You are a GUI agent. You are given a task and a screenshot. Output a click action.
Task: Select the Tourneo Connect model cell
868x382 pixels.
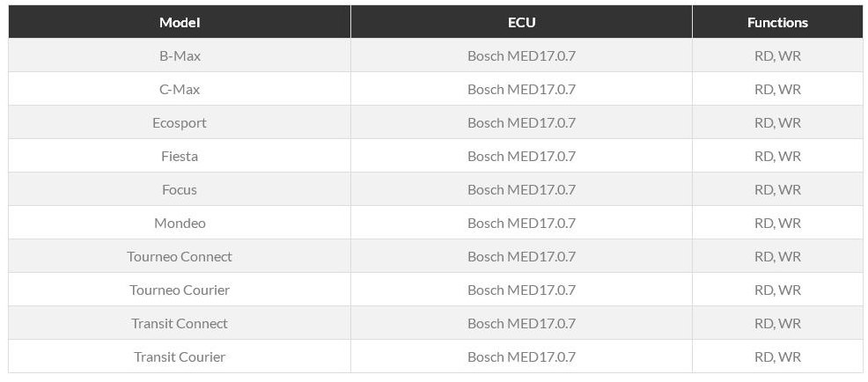click(x=180, y=256)
